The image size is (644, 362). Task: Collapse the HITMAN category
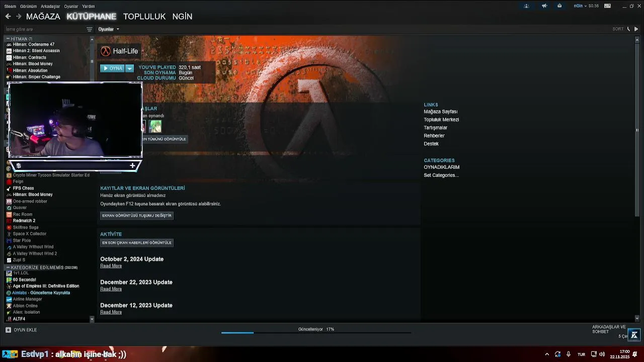(7, 39)
